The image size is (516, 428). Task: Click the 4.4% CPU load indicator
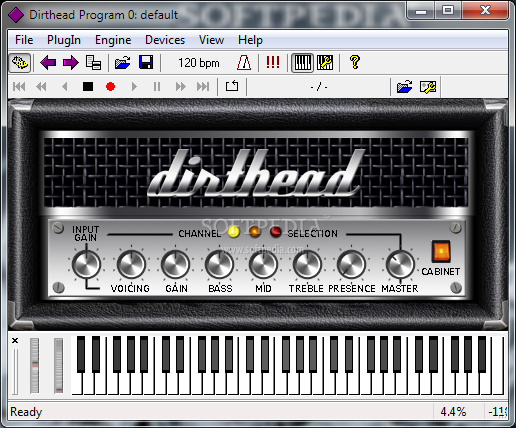pos(453,412)
